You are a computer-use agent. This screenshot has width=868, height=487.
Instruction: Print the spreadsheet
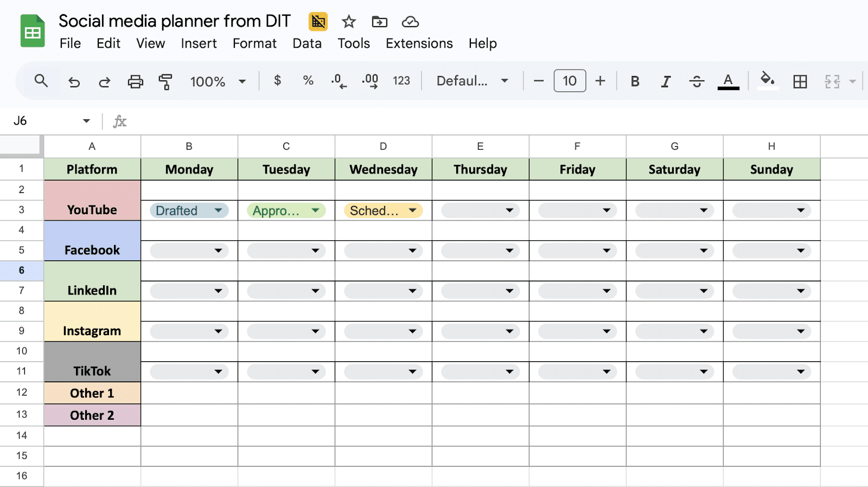click(135, 81)
